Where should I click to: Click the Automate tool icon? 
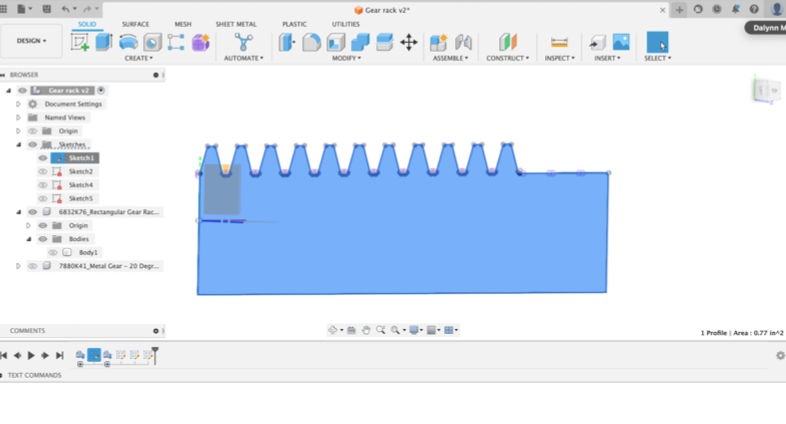243,42
